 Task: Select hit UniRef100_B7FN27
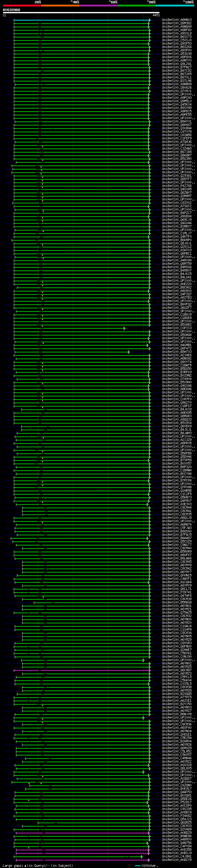(177, 67)
